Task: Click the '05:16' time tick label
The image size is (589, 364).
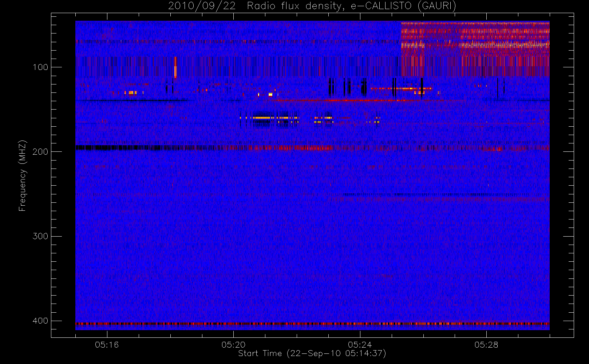Action: click(107, 345)
